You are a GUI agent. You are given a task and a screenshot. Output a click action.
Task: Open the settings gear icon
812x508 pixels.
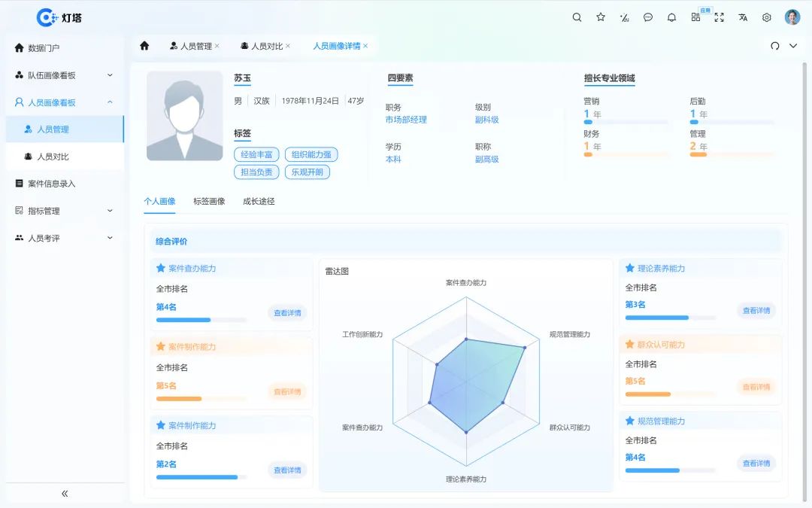[765, 17]
